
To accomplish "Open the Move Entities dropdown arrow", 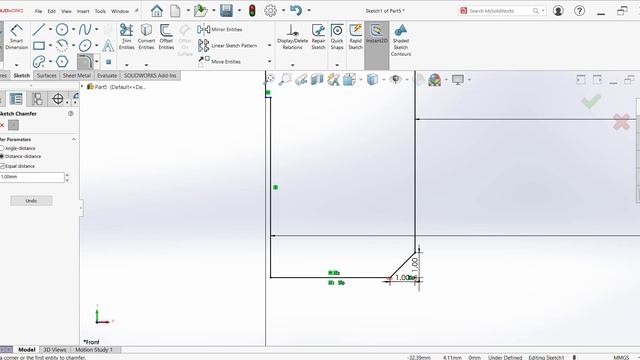I will [269, 61].
